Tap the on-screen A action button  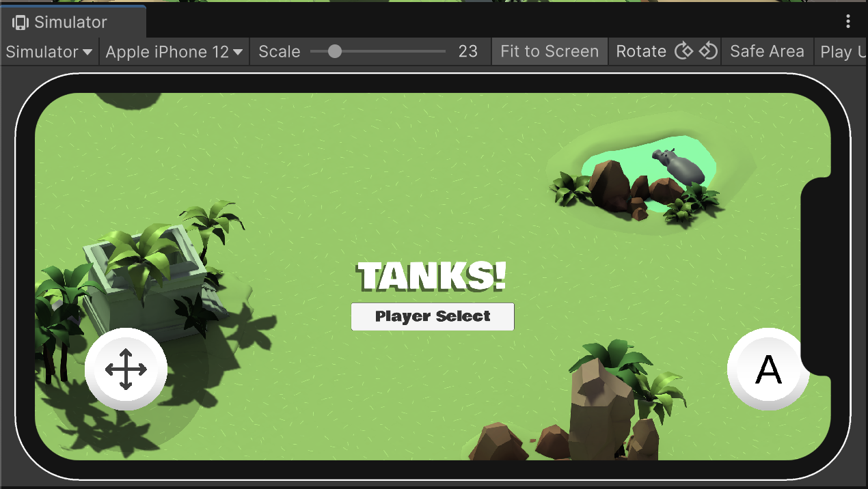point(768,369)
